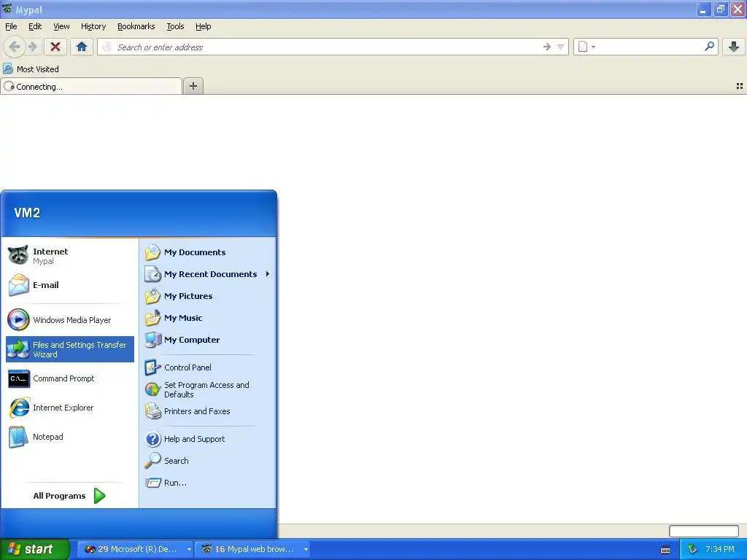
Task: Open Printers and Faxes
Action: click(x=208, y=411)
